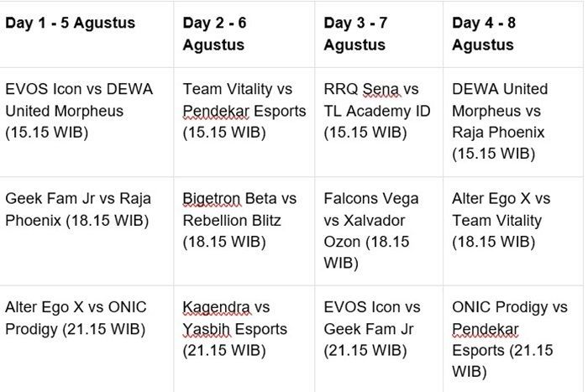The image size is (588, 392).
Task: Click Geek Fam Jr vs Raja Phoenix match
Action: (x=78, y=210)
